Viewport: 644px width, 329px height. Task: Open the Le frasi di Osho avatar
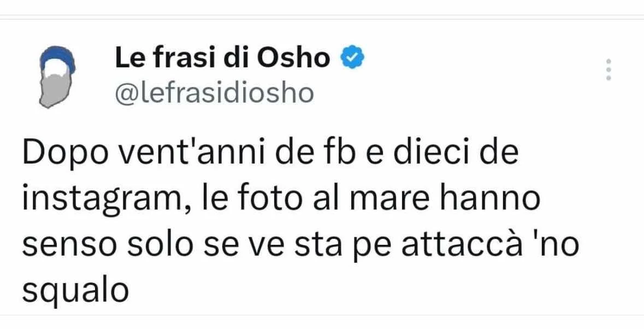pyautogui.click(x=57, y=77)
